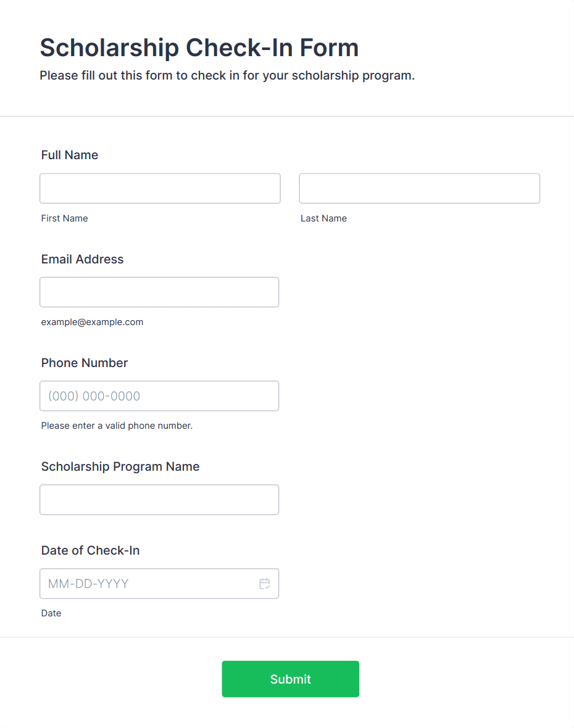Click the Scholarship Check-In Form heading

point(199,48)
